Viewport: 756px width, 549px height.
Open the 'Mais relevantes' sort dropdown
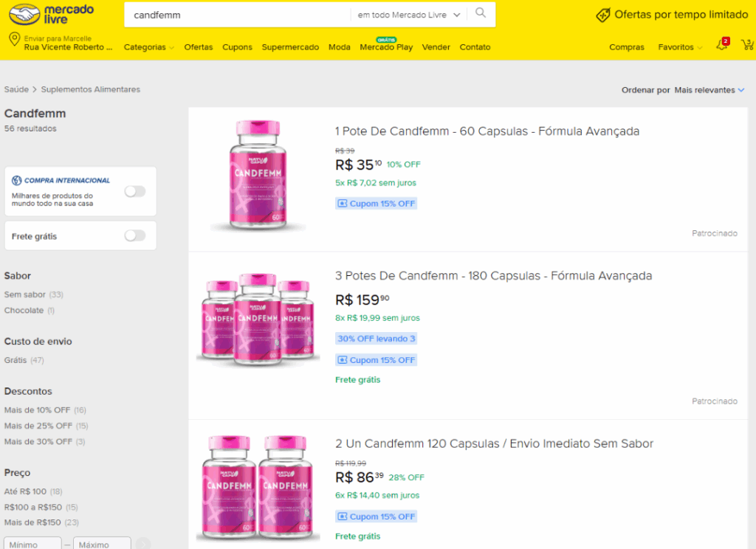coord(709,90)
